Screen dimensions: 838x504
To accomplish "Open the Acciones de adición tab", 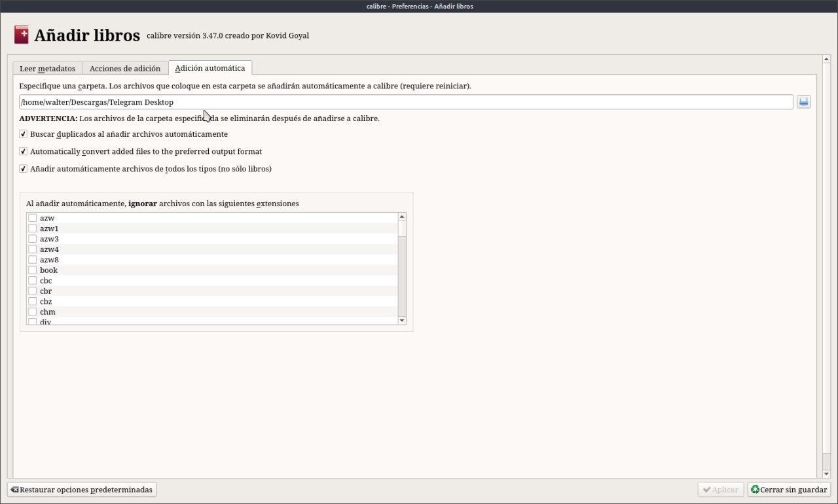I will (125, 68).
